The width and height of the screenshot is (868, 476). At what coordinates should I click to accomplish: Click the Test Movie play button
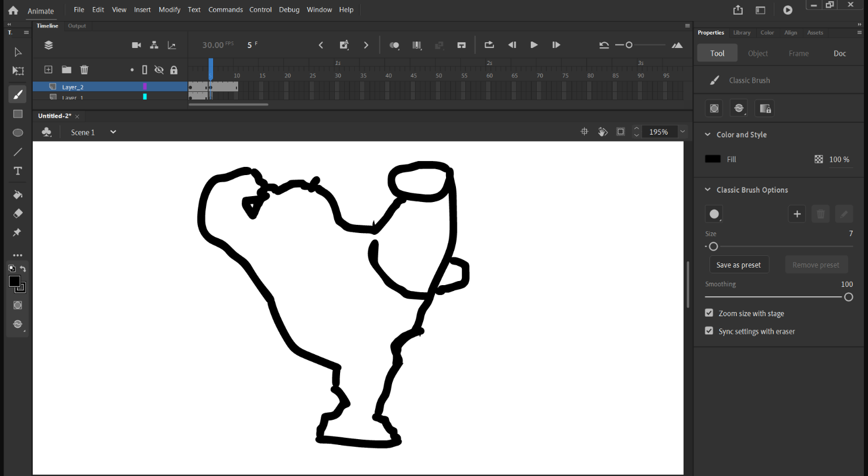(x=788, y=10)
